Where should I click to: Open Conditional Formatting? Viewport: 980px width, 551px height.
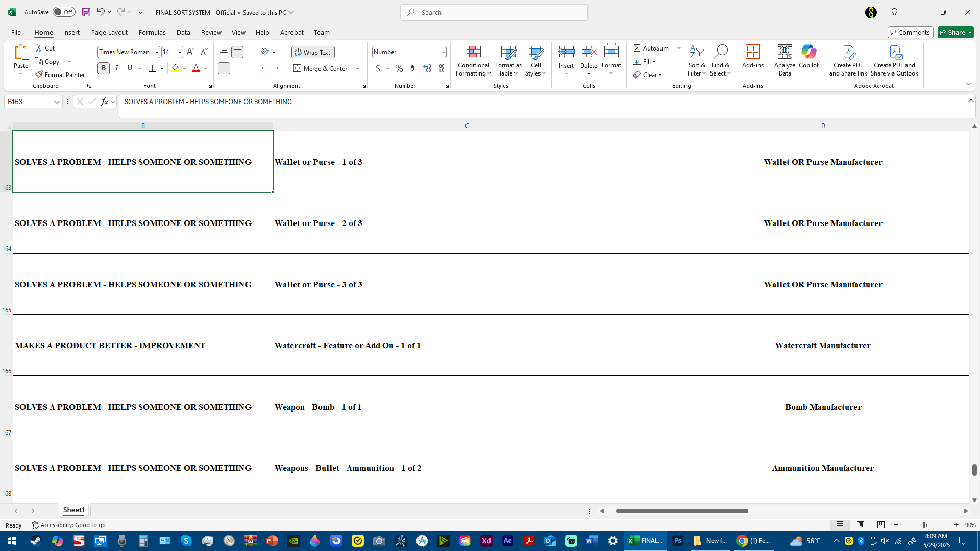coord(473,61)
